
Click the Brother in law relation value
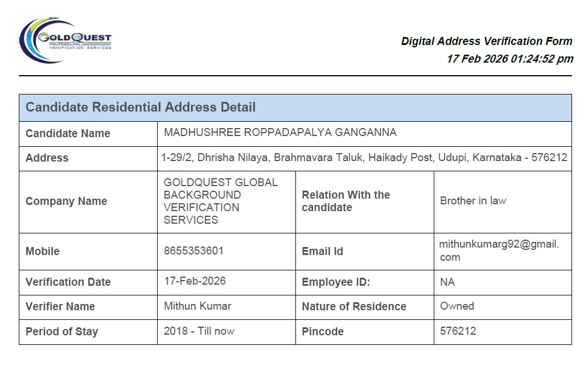point(473,200)
